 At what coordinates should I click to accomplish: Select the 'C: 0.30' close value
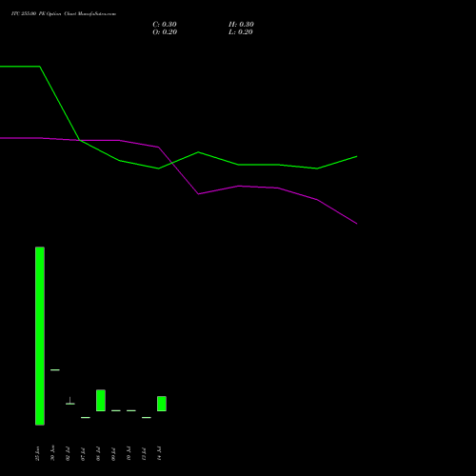pyautogui.click(x=165, y=25)
